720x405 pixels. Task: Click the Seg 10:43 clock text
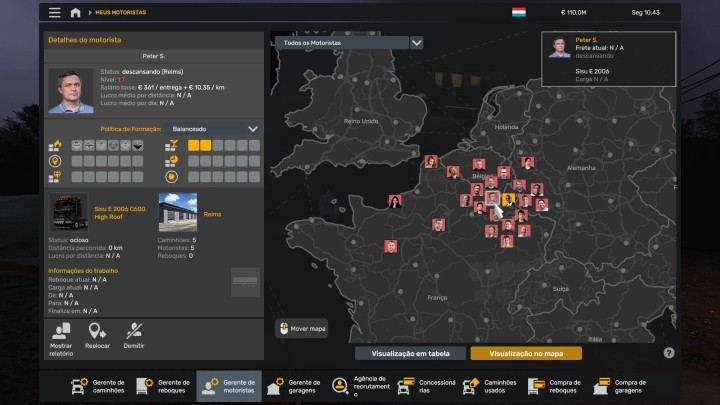coord(645,12)
